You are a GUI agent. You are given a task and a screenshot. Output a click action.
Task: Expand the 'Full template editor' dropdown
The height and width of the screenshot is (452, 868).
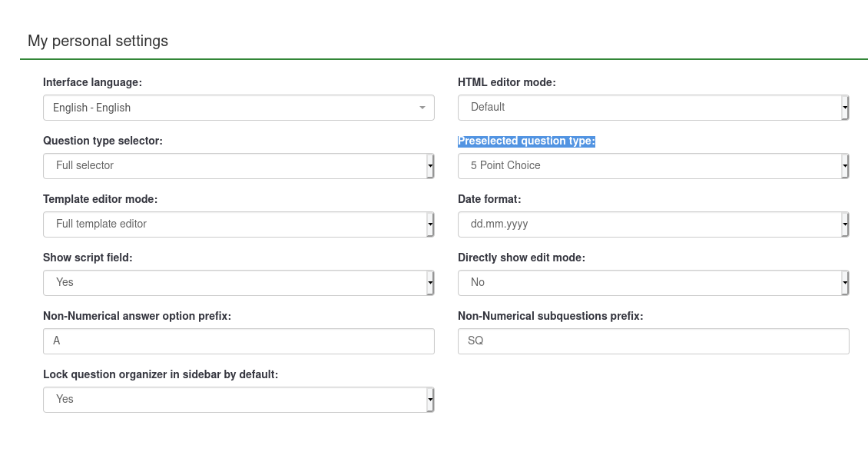coord(238,224)
